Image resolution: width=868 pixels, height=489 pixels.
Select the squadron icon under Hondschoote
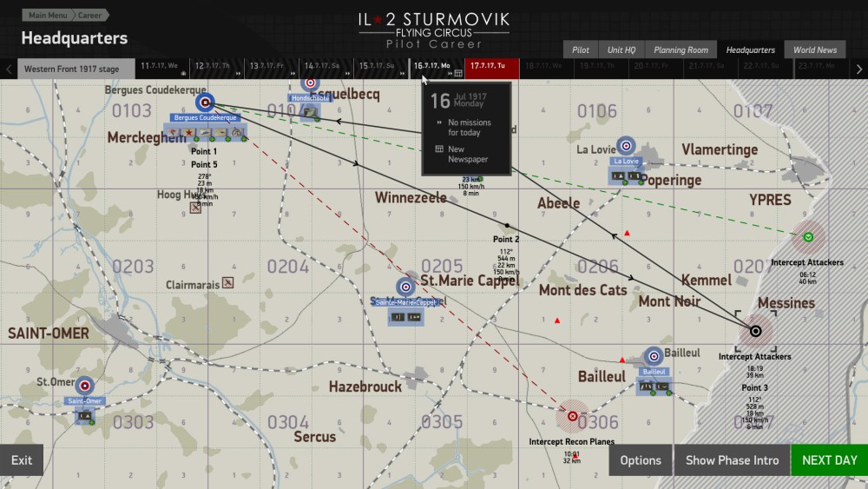point(310,112)
